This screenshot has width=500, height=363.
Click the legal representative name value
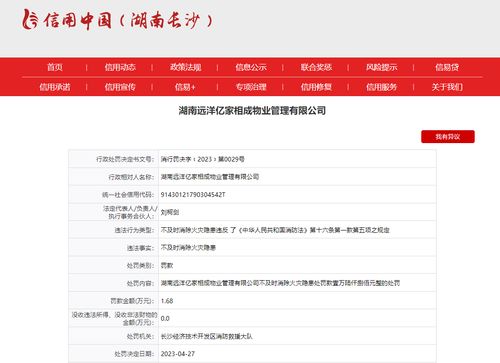(x=170, y=212)
